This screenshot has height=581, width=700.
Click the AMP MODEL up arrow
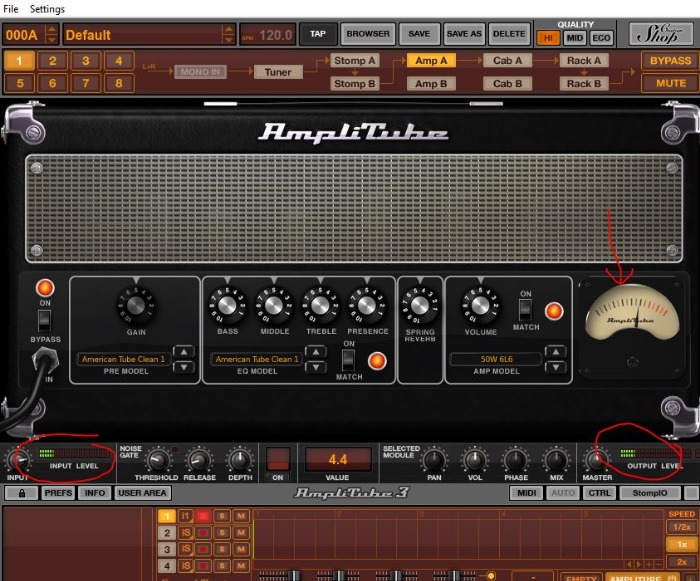(x=555, y=352)
